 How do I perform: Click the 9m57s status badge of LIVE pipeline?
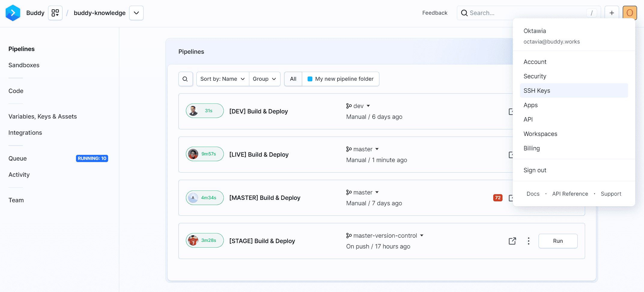[205, 154]
